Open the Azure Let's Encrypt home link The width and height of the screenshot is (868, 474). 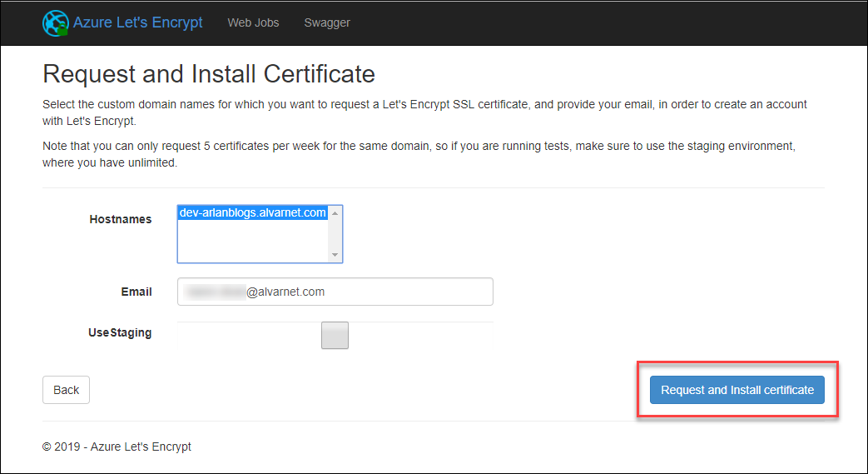point(138,22)
